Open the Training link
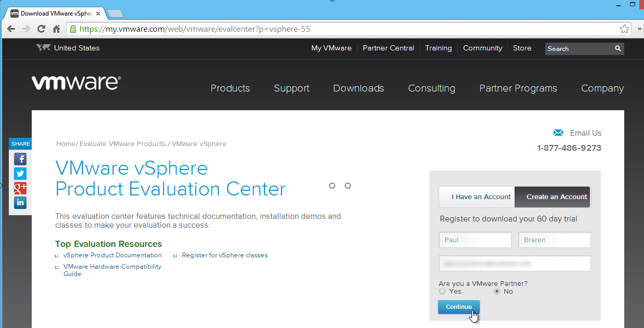 (x=438, y=48)
